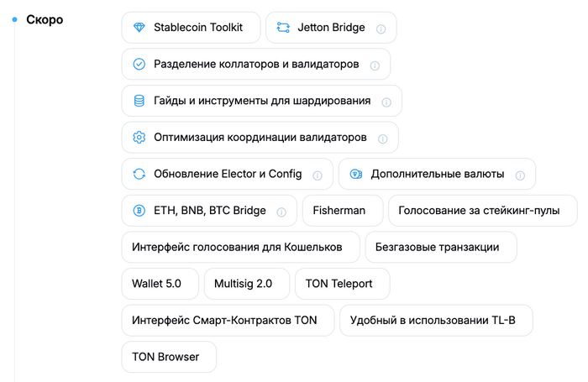This screenshot has width=588, height=382.
Task: Click the Bitcoin icon beside ETH, BNB, BTC Bridge
Action: 139,211
